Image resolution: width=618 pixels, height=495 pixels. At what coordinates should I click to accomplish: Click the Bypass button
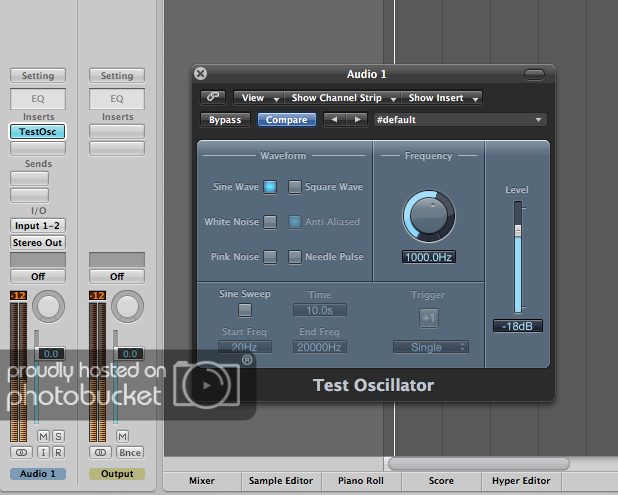pyautogui.click(x=225, y=120)
